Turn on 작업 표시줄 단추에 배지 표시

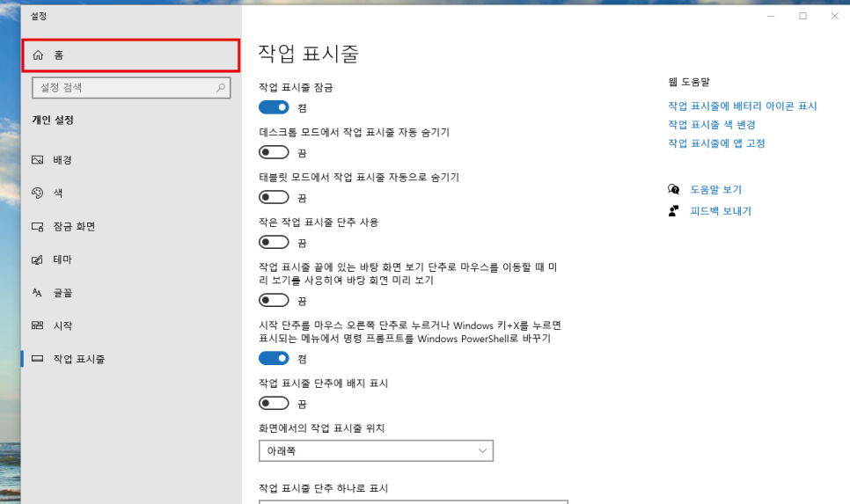pyautogui.click(x=274, y=403)
